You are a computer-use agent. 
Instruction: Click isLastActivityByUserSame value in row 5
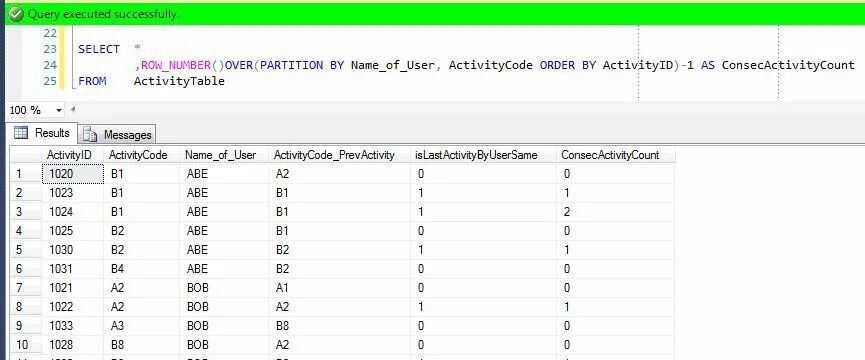point(484,250)
